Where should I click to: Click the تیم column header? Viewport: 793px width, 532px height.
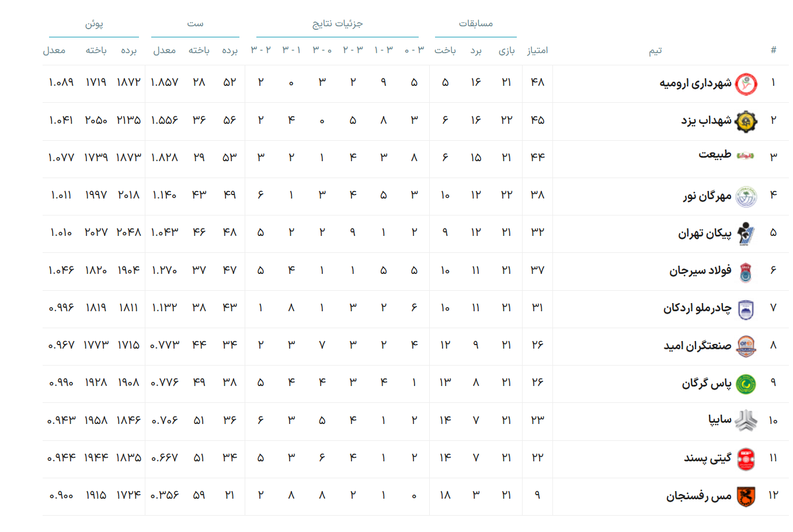[655, 51]
